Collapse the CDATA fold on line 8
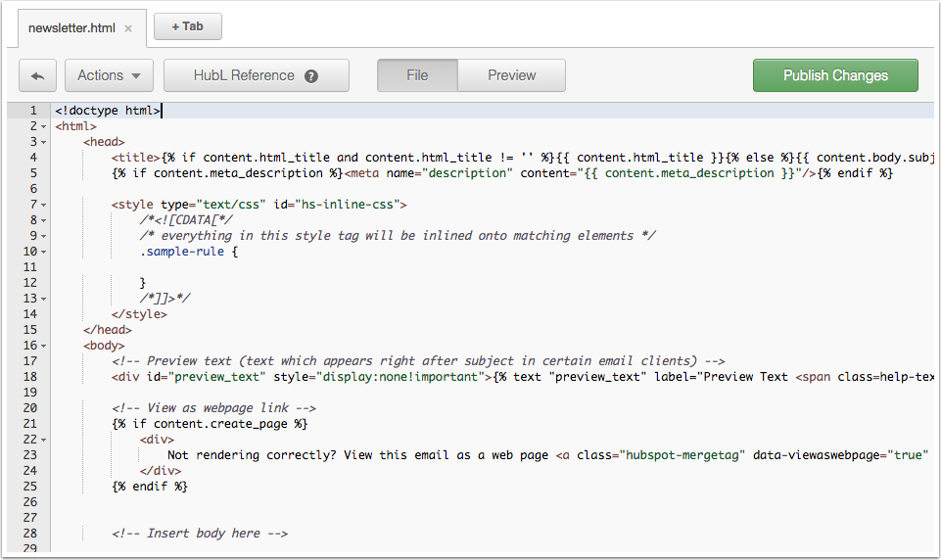The image size is (941, 560). pyautogui.click(x=44, y=220)
